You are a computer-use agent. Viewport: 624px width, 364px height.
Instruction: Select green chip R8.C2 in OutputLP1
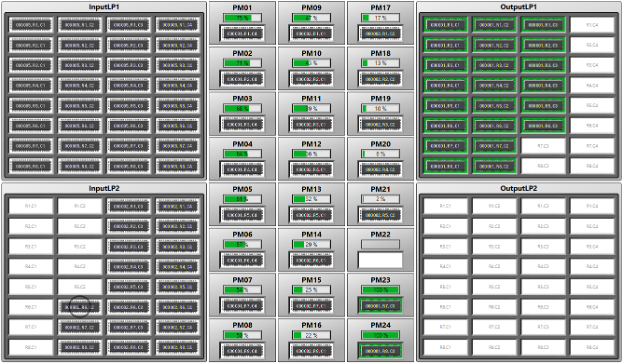[494, 166]
